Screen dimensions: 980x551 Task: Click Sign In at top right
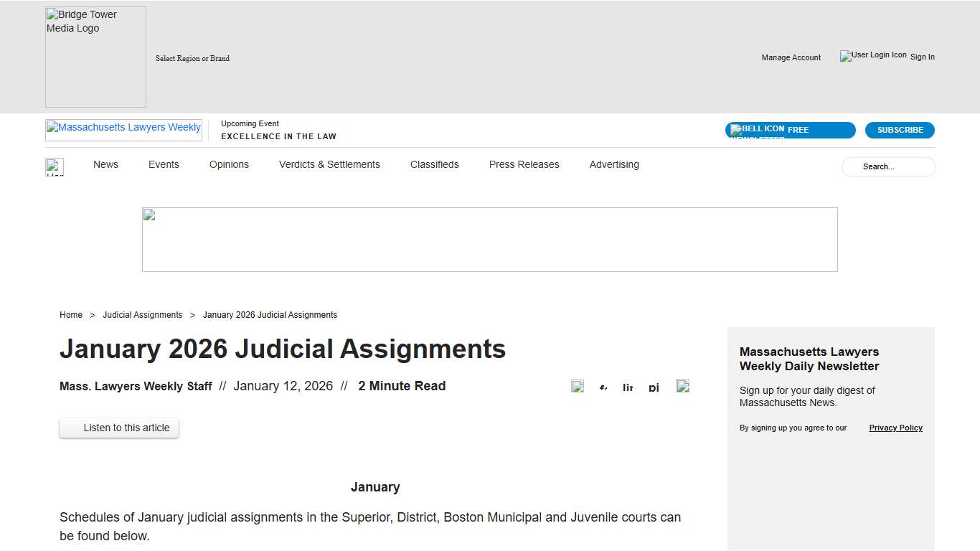click(923, 57)
